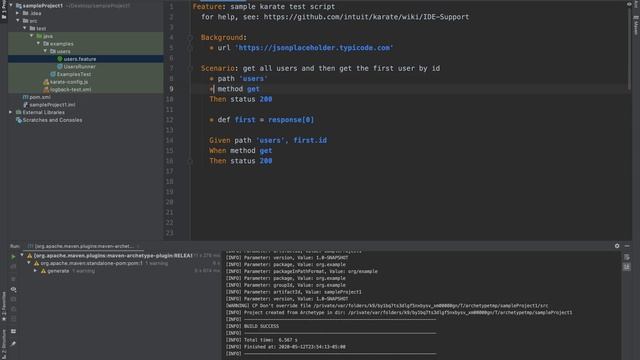
Task: Select sampleProject1.iml file
Action: click(x=52, y=104)
